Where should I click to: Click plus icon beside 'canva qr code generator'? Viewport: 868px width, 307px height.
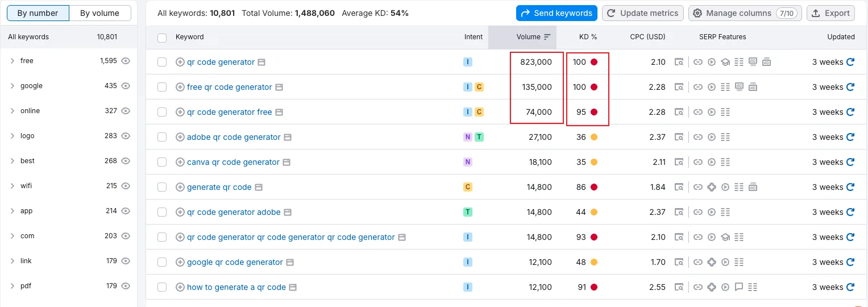pyautogui.click(x=180, y=162)
